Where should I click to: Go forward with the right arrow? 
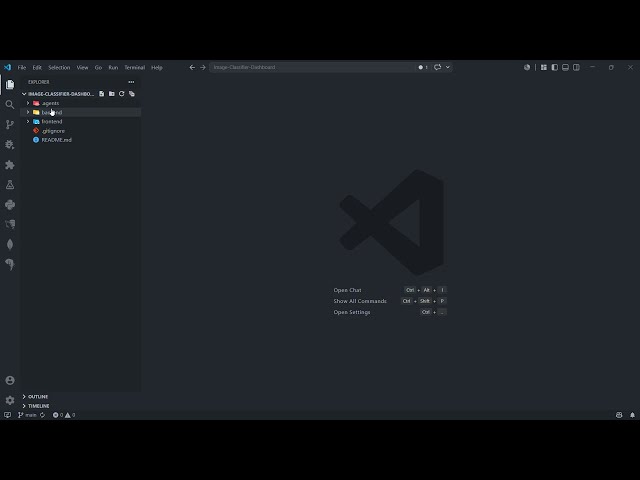click(x=203, y=67)
